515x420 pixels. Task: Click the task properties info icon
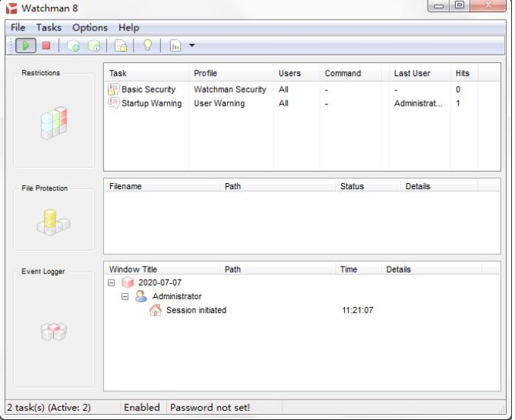point(94,46)
